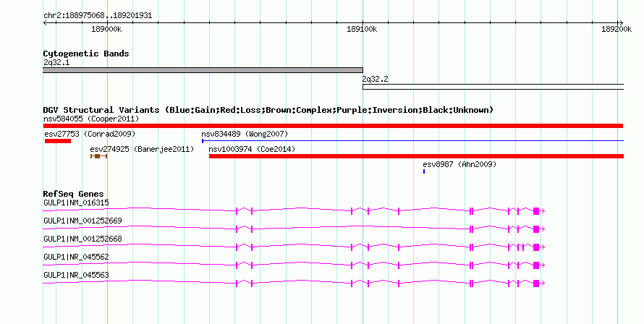Click the 189100k ruler tick label
The height and width of the screenshot is (324, 644).
point(362,29)
